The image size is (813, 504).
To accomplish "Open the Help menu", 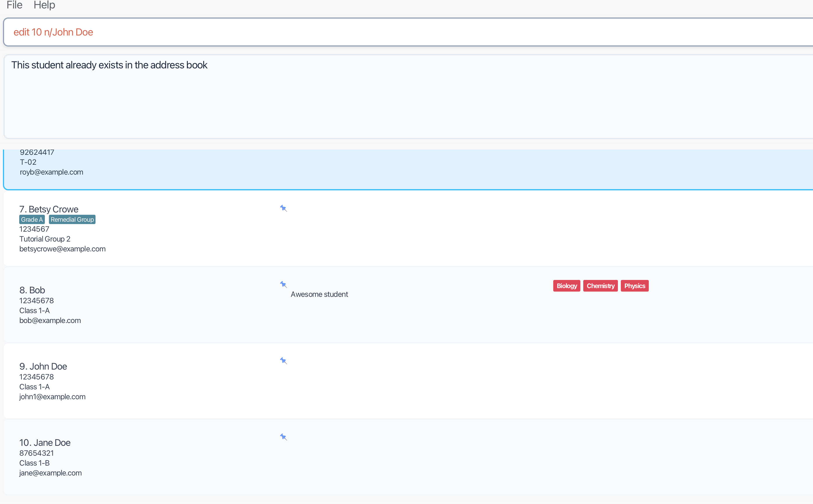I will 44,5.
